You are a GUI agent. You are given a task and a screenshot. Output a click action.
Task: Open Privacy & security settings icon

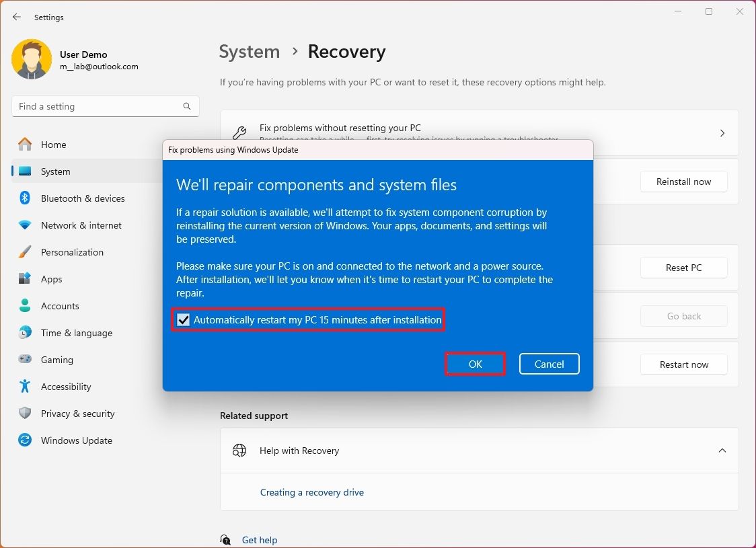pos(25,414)
